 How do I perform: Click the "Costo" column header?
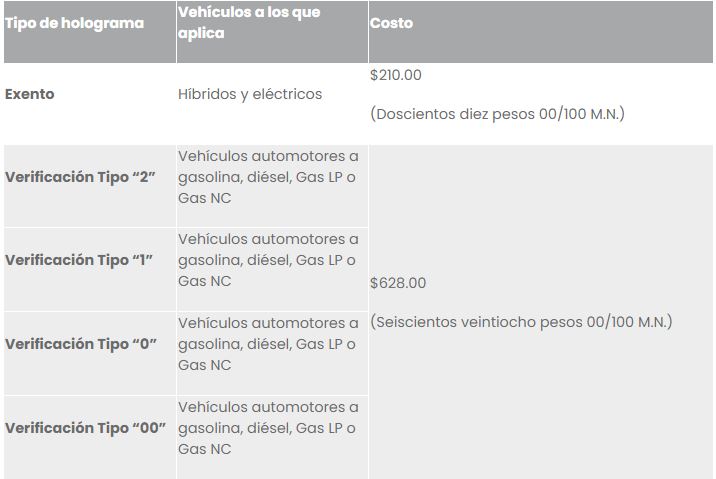click(x=391, y=23)
